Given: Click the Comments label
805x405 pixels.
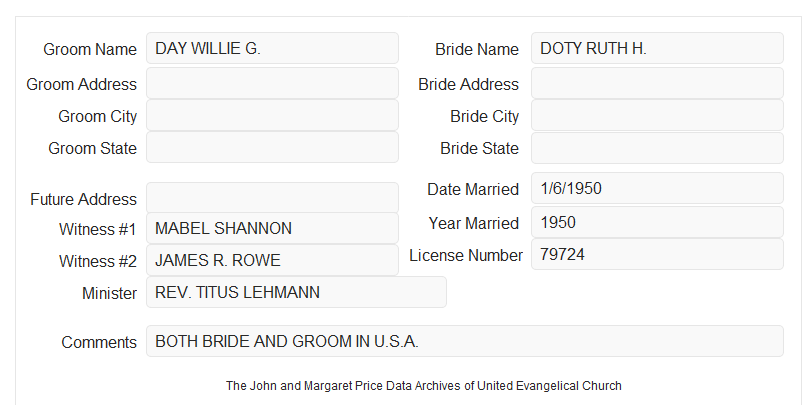Looking at the screenshot, I should point(99,342).
